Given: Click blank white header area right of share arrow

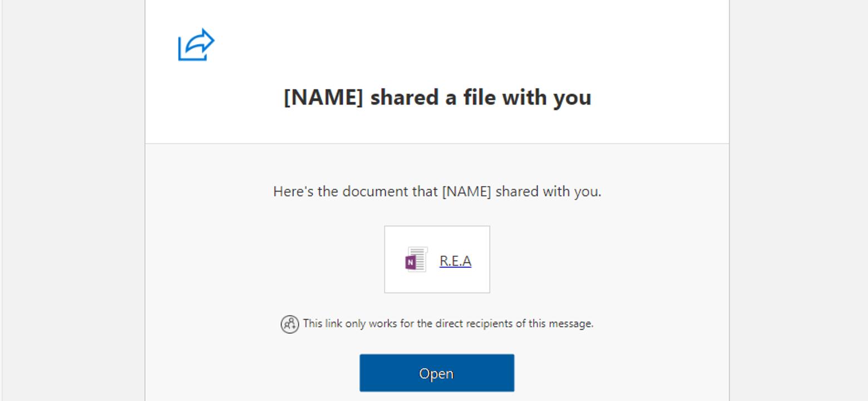Looking at the screenshot, I should coord(445,45).
